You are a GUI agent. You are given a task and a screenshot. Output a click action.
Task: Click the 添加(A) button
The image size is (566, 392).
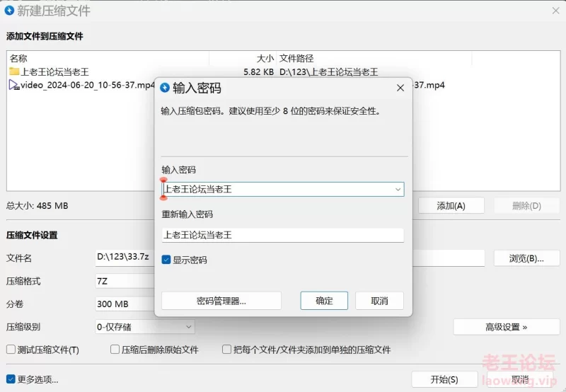451,206
